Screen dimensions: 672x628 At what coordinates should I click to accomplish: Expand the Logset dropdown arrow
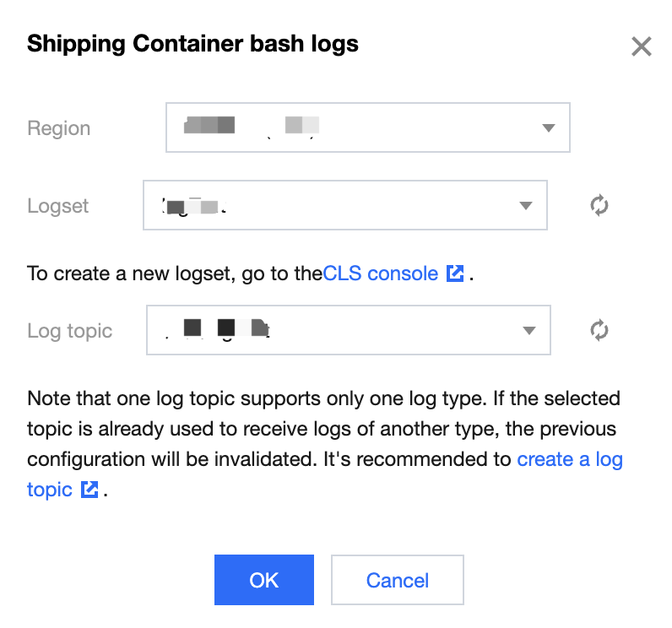click(x=525, y=205)
